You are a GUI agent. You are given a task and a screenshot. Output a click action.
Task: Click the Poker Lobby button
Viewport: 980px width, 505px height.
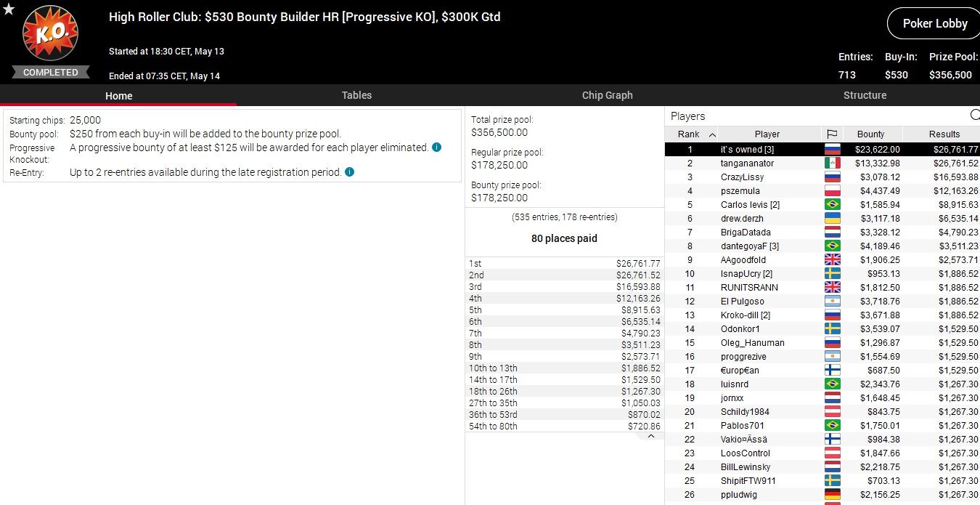coord(934,24)
